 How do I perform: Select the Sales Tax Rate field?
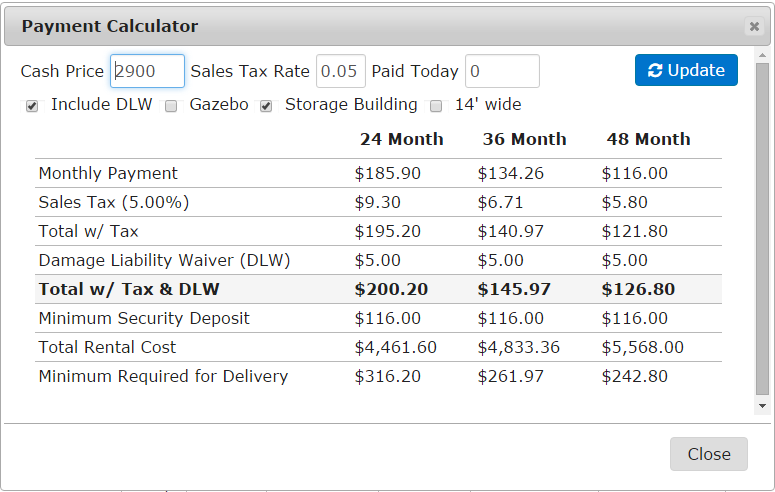[x=341, y=71]
